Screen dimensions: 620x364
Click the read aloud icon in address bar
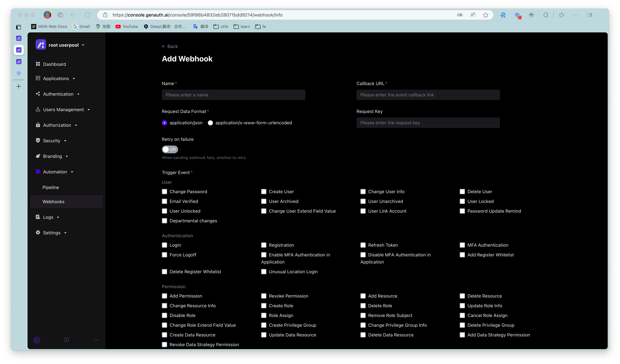(473, 15)
